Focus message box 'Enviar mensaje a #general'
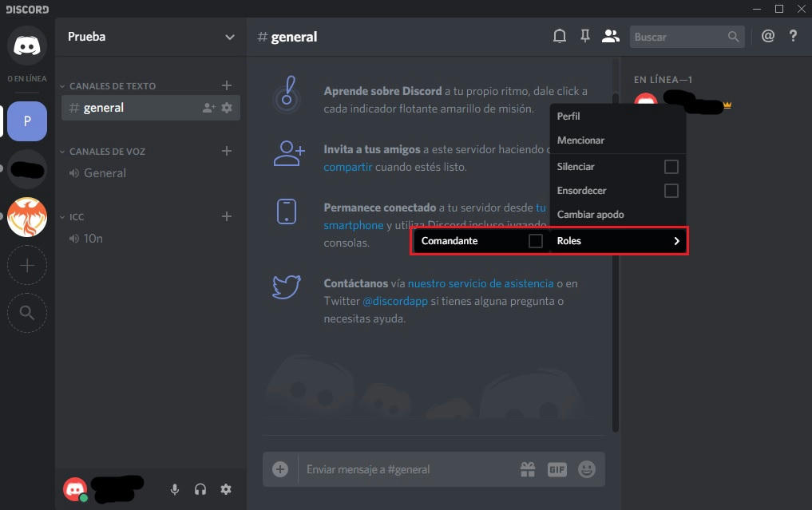The width and height of the screenshot is (812, 510). click(x=409, y=469)
